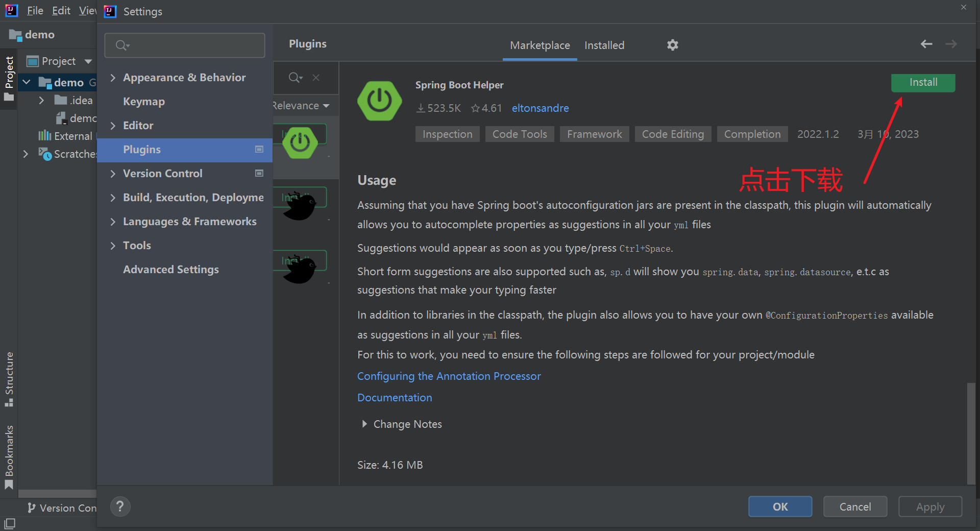This screenshot has height=531, width=980.
Task: Open the Relevance sort dropdown
Action: [301, 106]
